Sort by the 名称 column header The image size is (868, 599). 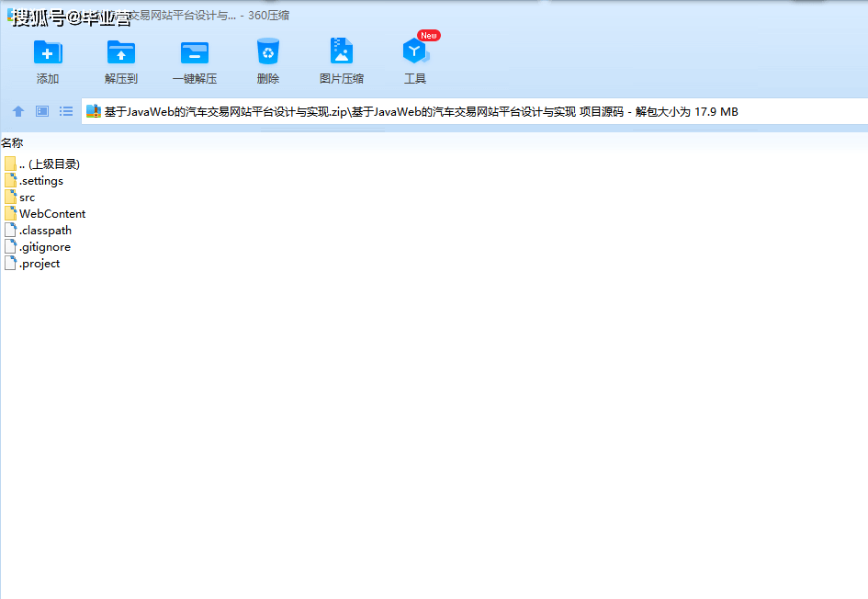[12, 143]
